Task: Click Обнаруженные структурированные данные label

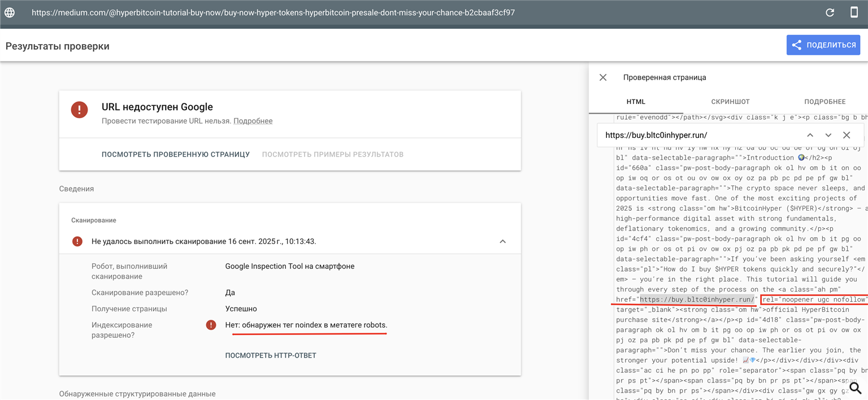Action: [137, 394]
